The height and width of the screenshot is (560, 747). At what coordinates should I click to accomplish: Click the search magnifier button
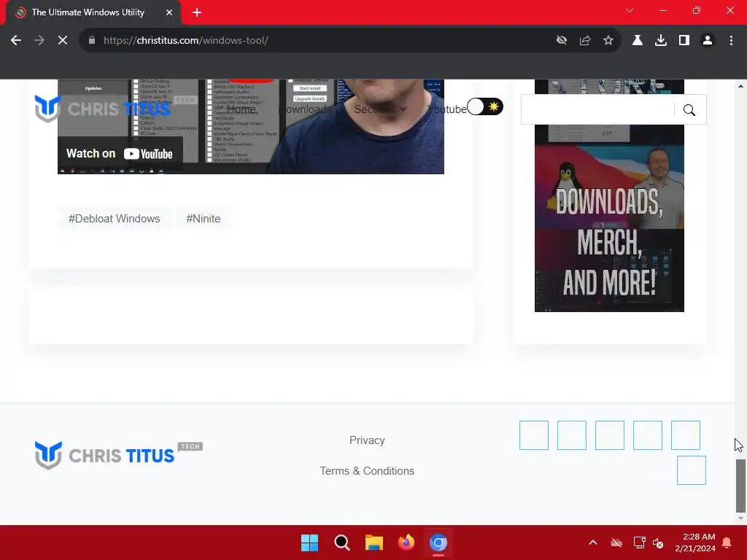point(689,110)
